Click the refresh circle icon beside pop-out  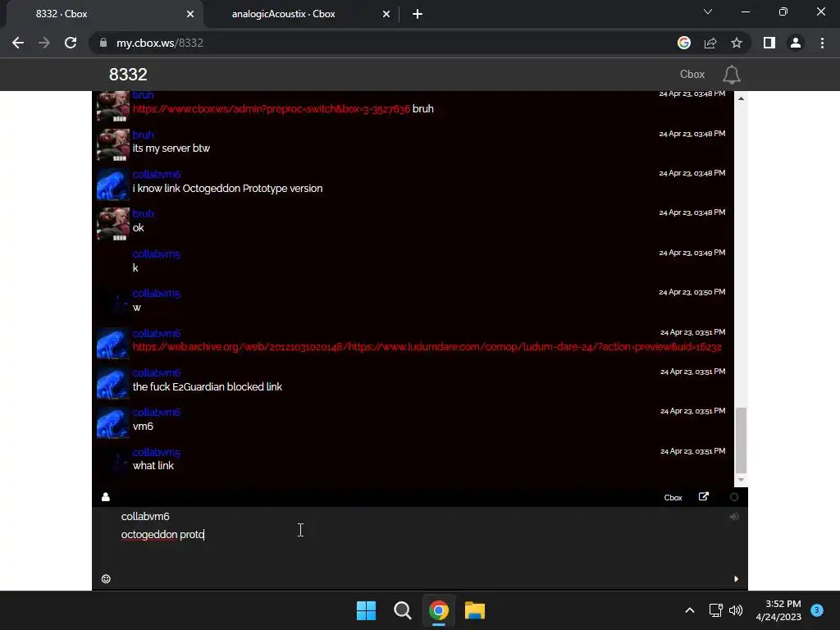point(734,497)
